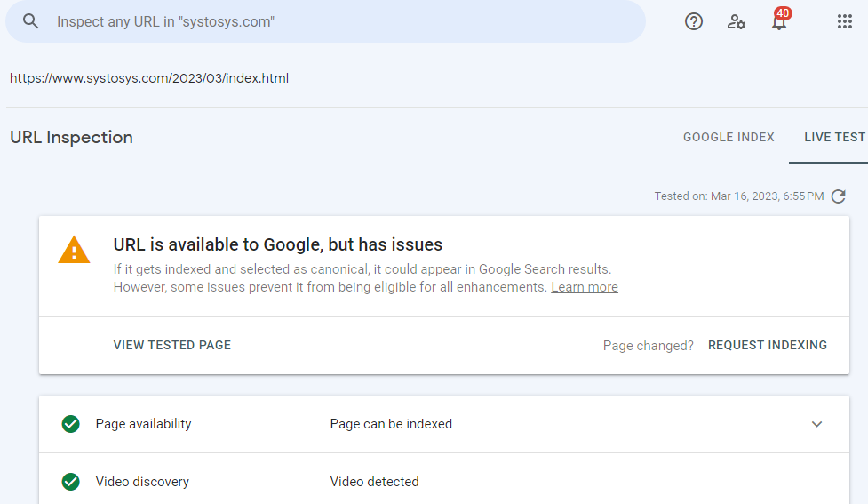
Task: Click the Tested on date timestamp
Action: point(739,196)
